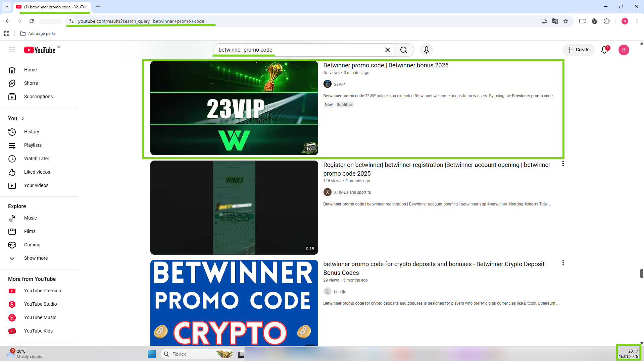Expand the You section
This screenshot has width=644, height=361.
[16, 118]
